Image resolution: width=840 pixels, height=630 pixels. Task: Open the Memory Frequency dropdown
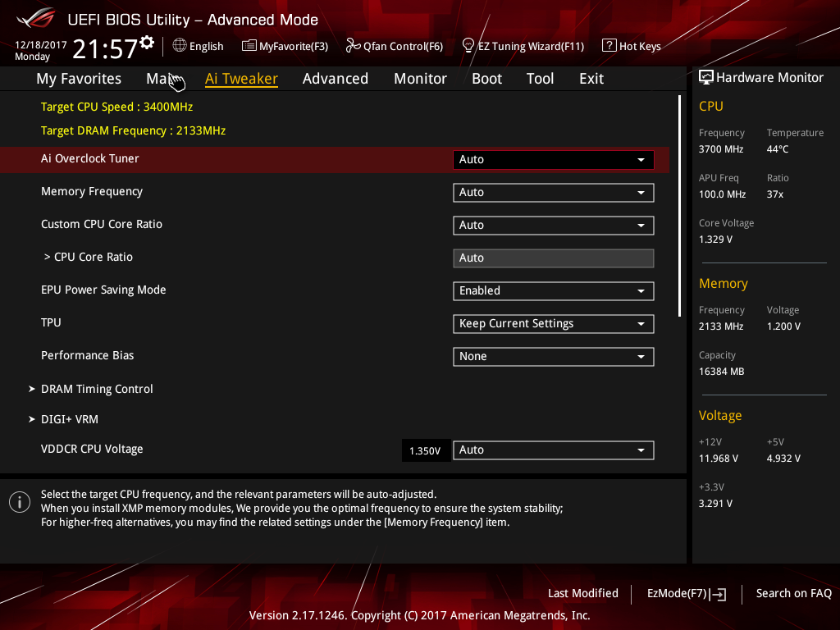554,192
